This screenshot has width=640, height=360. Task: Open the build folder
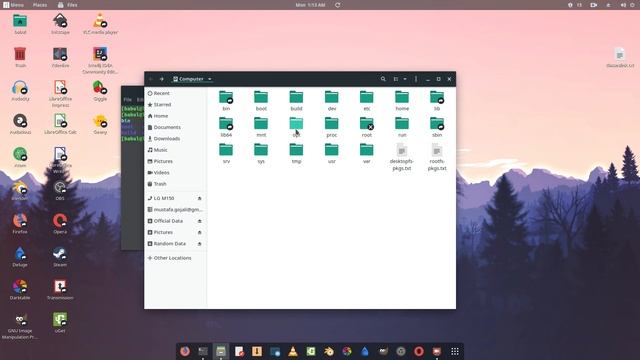pos(296,101)
